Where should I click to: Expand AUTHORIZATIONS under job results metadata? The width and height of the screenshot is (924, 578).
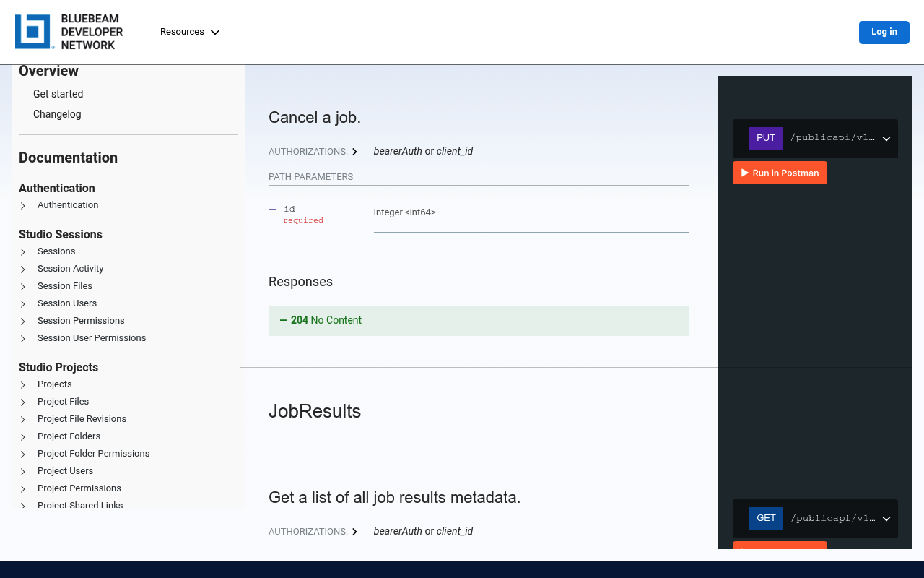coord(313,532)
